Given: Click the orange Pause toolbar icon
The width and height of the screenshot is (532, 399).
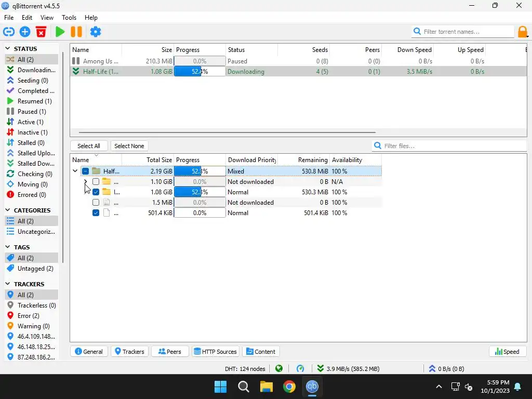Looking at the screenshot, I should [76, 32].
